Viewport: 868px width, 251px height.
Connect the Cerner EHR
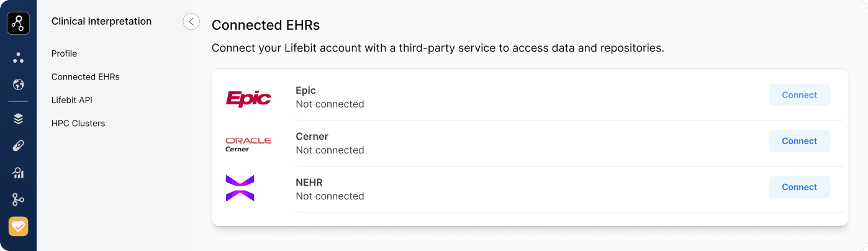coord(799,141)
